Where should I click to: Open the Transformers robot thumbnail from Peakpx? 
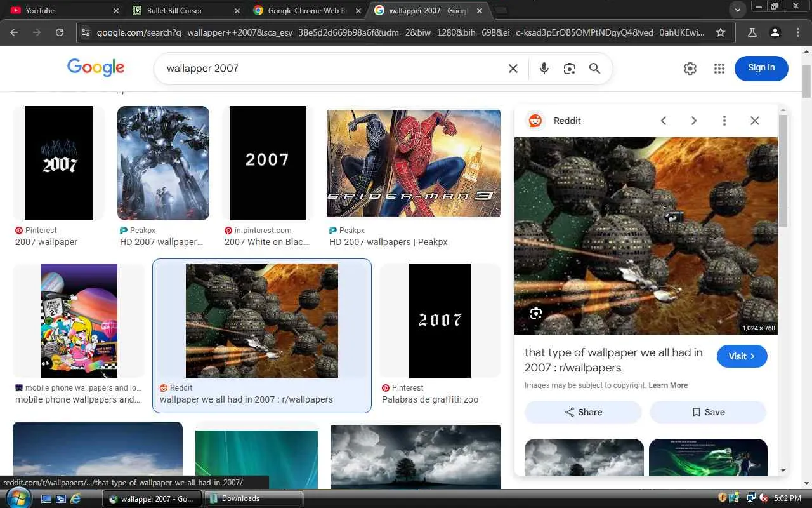pos(163,163)
